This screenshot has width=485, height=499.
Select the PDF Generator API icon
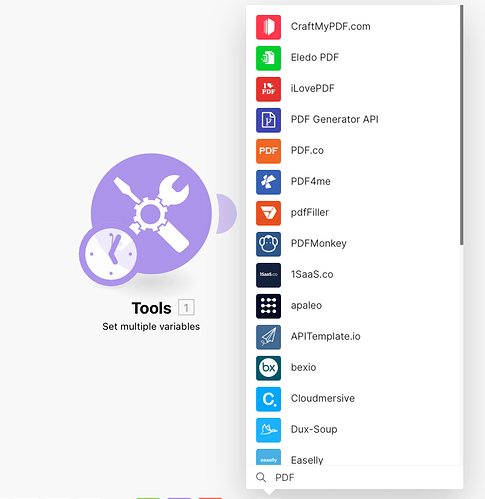pyautogui.click(x=268, y=120)
